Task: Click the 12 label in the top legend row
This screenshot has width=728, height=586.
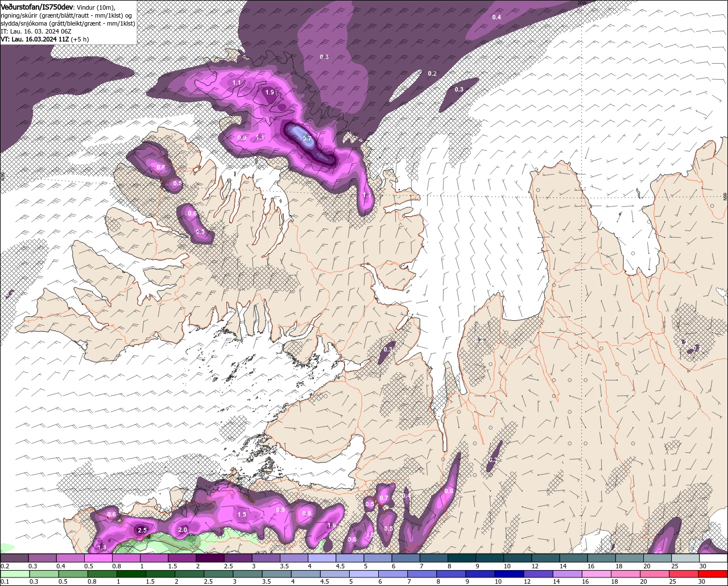Action: point(535,566)
